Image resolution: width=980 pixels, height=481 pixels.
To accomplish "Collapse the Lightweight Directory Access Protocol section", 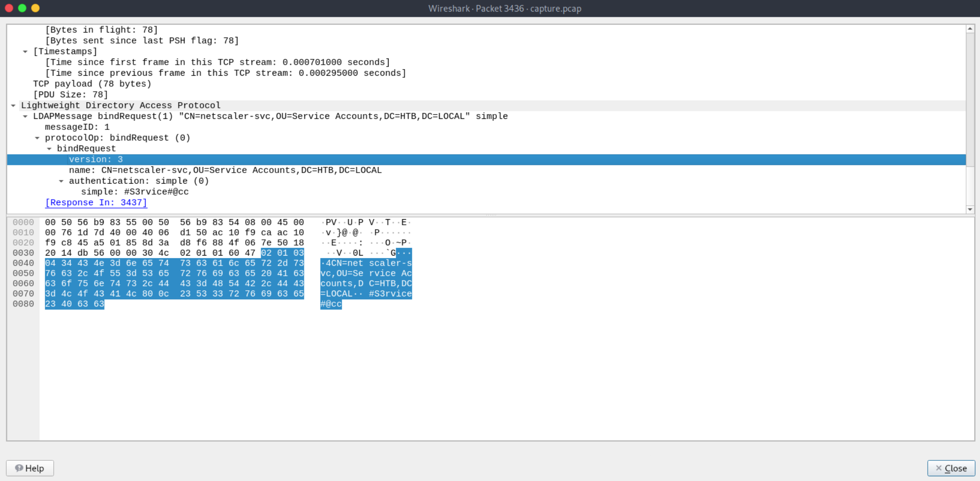I will pos(13,106).
